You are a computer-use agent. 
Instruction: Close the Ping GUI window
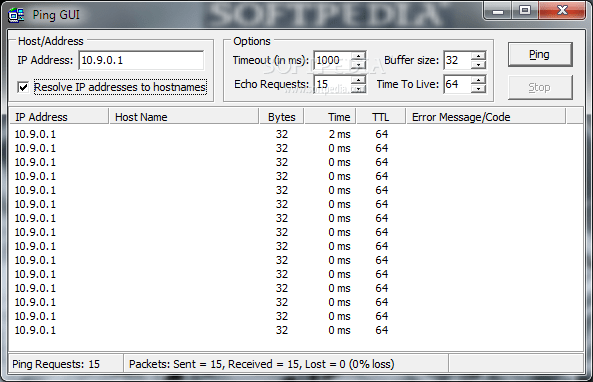click(562, 11)
